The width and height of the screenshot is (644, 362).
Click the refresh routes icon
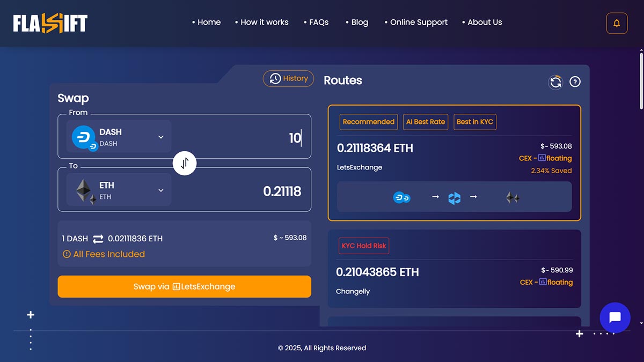(555, 82)
